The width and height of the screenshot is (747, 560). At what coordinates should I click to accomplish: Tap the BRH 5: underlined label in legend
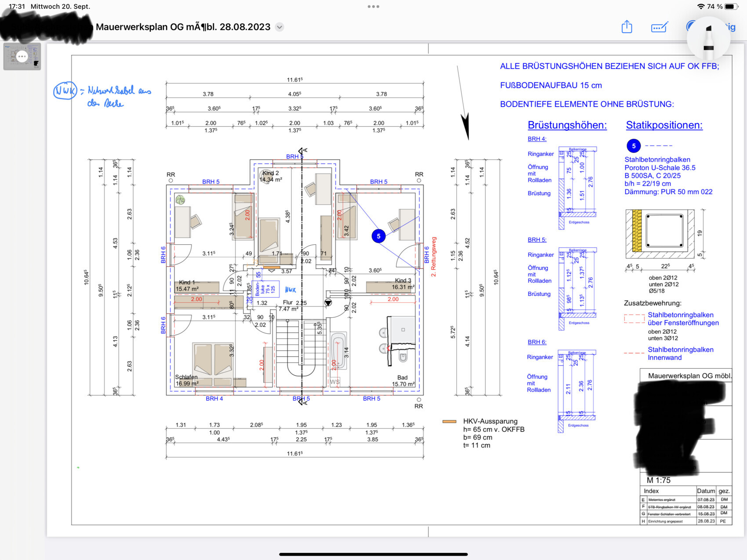537,240
